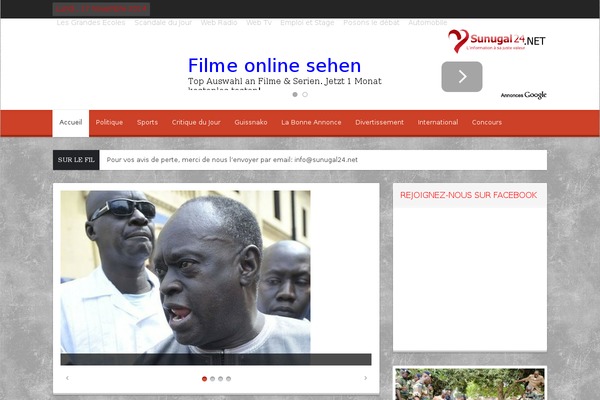Image resolution: width=600 pixels, height=400 pixels.
Task: Select the third slideshow dot
Action: pos(220,379)
